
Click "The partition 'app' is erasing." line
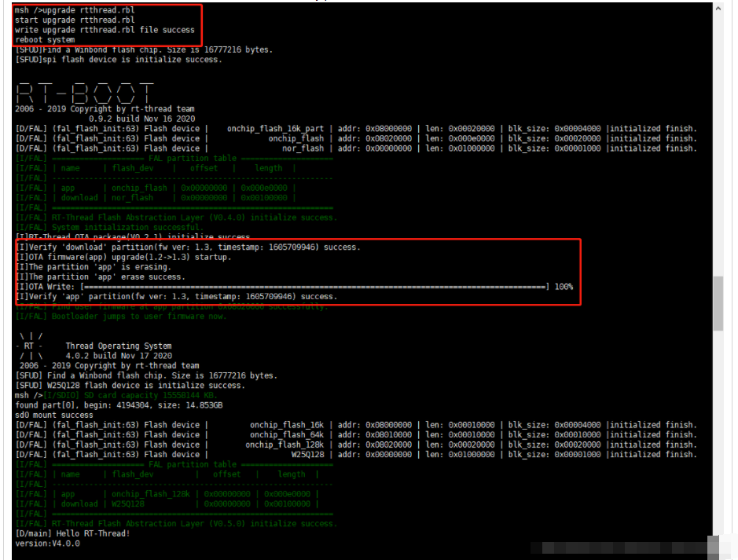click(x=94, y=266)
